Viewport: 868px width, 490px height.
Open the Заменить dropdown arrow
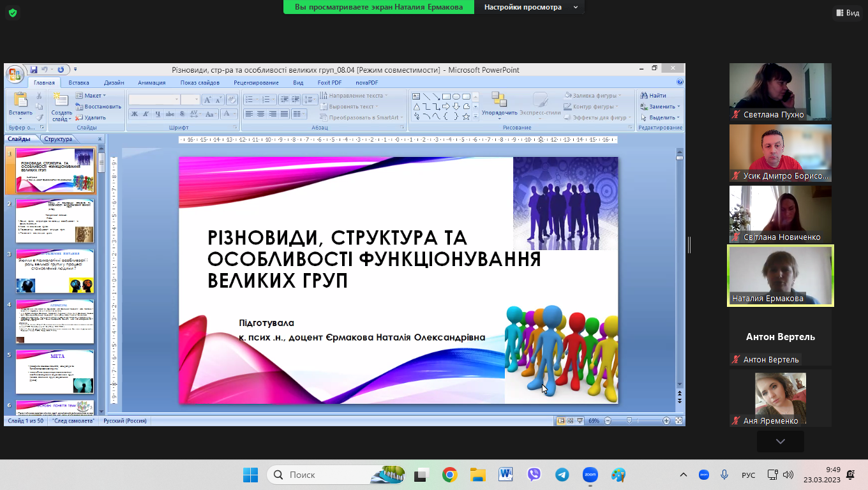coord(678,107)
